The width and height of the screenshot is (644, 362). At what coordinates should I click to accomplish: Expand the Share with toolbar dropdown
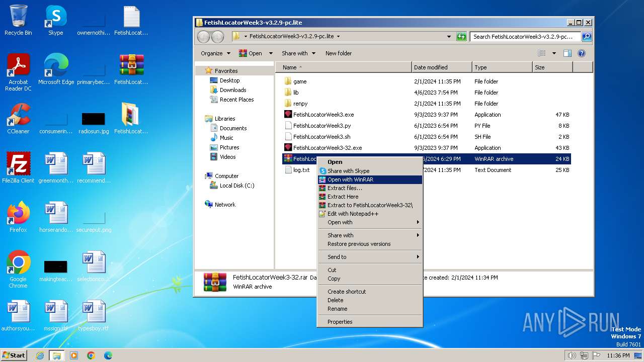pos(298,53)
